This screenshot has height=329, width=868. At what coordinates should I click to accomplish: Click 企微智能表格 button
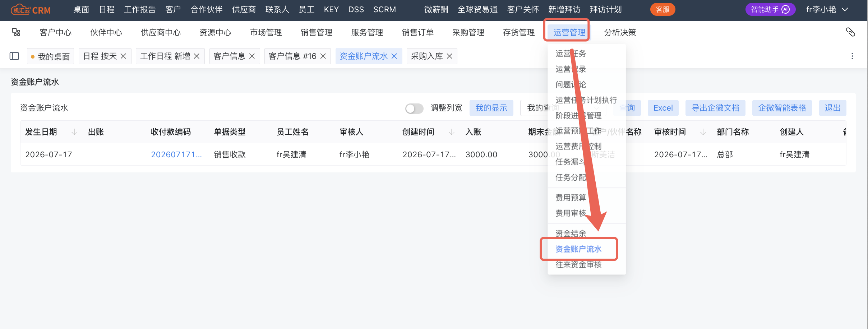tap(782, 108)
